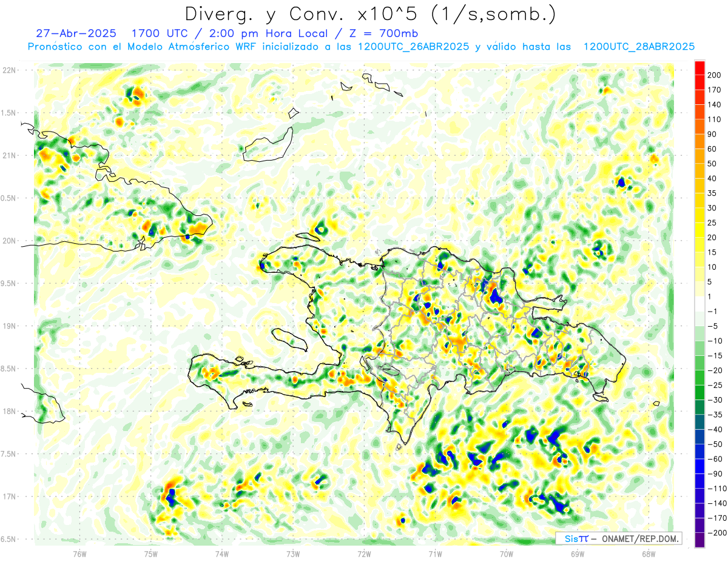Click the legend value '-140'

[718, 503]
